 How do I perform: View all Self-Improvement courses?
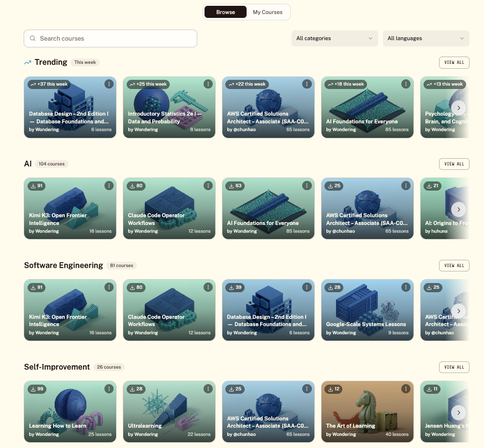coord(454,367)
